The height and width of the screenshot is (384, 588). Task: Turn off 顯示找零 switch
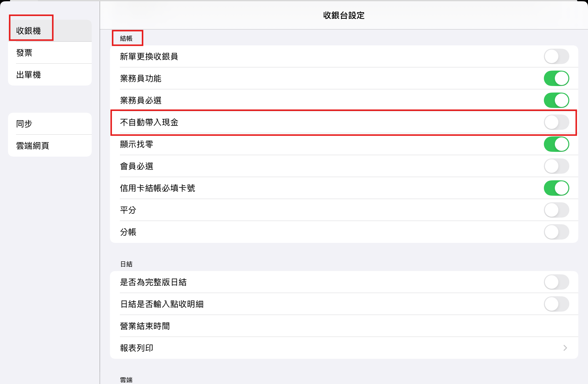pos(556,144)
